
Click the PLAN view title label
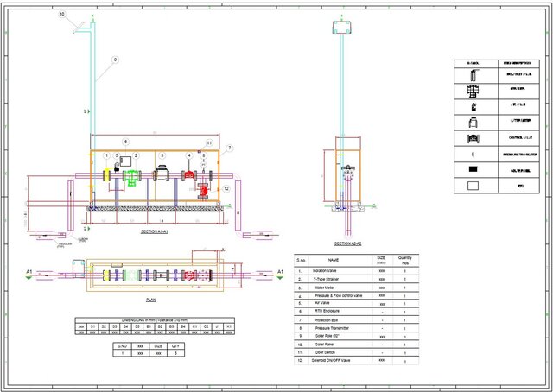(x=150, y=300)
